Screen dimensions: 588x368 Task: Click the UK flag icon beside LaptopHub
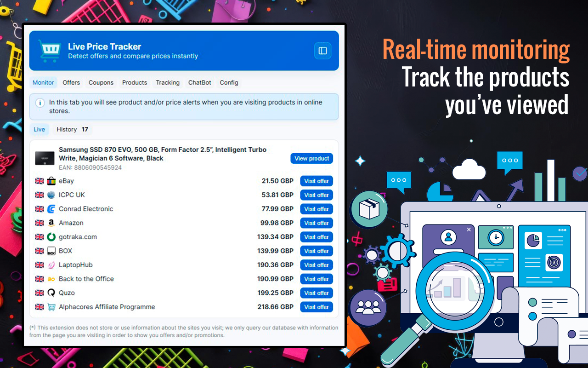pos(39,265)
